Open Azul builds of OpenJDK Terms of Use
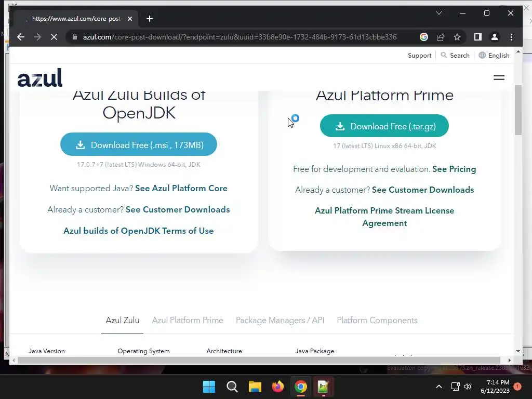The width and height of the screenshot is (532, 399). tap(138, 231)
